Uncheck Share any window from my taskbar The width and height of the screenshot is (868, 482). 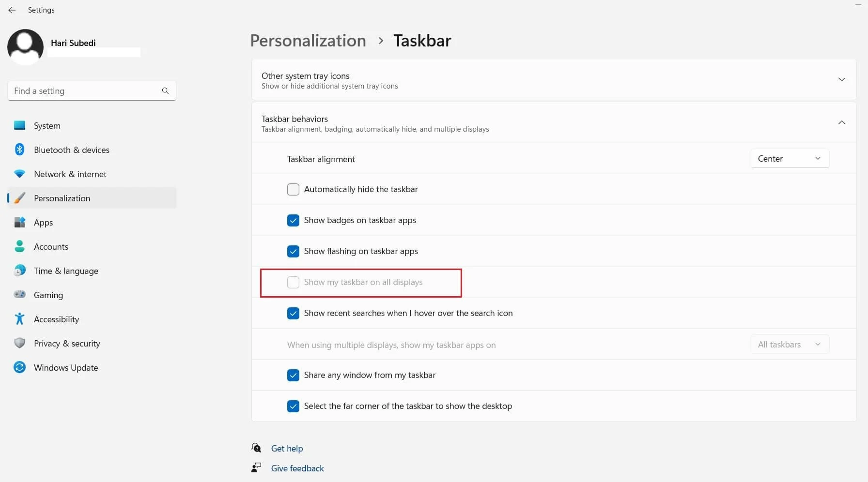pyautogui.click(x=293, y=375)
